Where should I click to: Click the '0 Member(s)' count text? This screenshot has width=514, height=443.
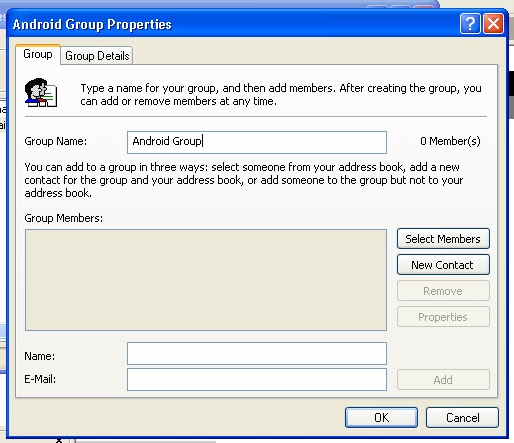tap(450, 141)
